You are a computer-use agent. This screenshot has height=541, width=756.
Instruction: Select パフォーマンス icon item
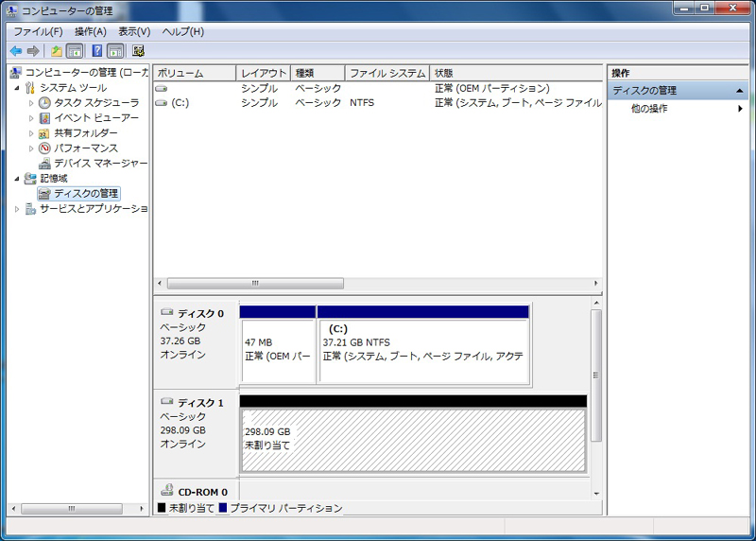click(x=78, y=148)
